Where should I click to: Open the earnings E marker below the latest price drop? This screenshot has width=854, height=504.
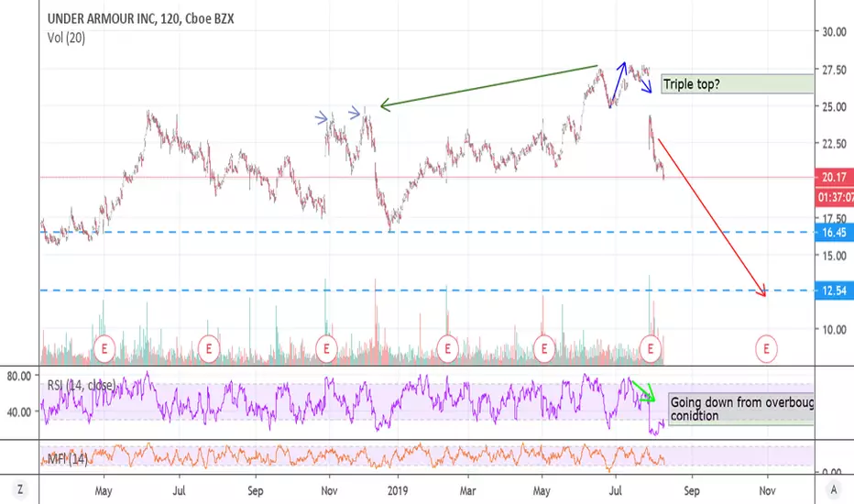650,347
